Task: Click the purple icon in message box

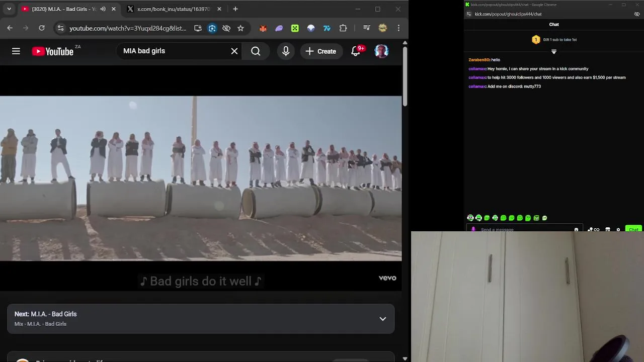Action: pos(473,229)
